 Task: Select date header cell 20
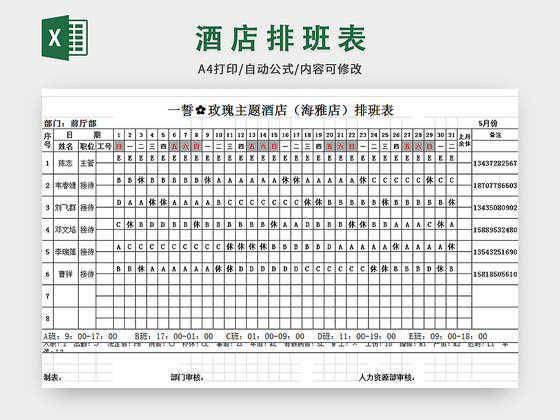click(329, 135)
